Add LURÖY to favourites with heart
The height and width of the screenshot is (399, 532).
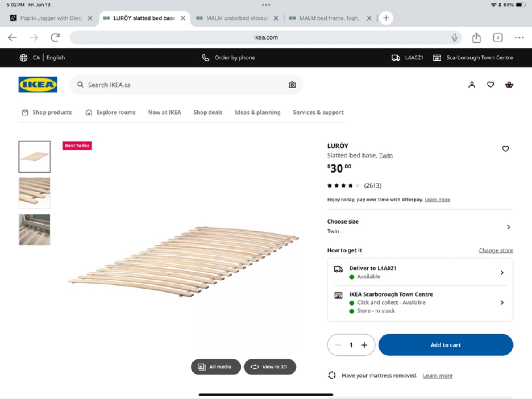[505, 149]
